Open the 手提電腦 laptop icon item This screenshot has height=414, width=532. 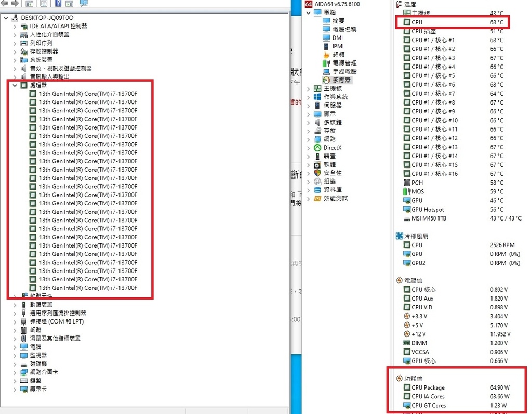pyautogui.click(x=326, y=72)
